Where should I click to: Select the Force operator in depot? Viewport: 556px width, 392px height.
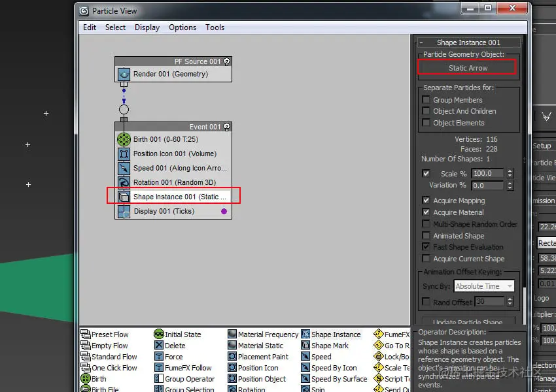coord(169,357)
